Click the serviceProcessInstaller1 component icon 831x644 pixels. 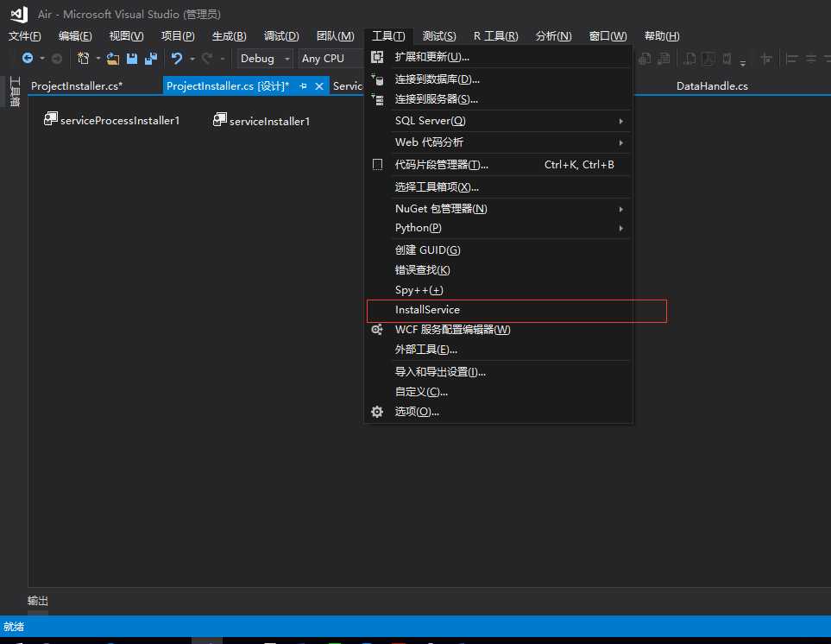tap(50, 119)
